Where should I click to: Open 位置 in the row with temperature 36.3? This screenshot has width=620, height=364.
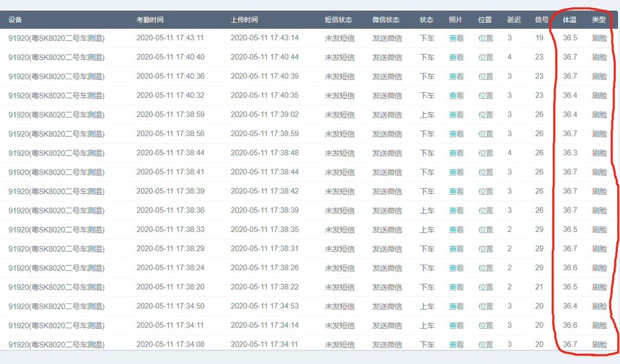tap(485, 153)
